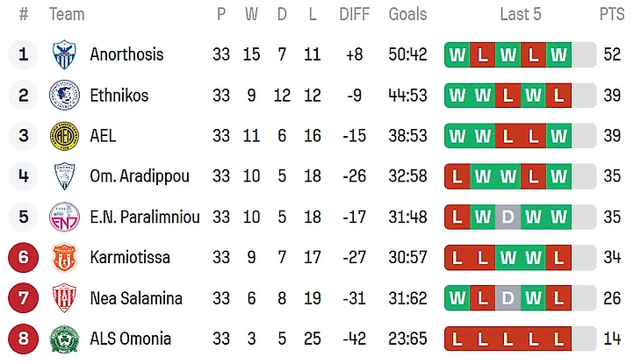Click Anorthosis's first Last 5 W result
641x364 pixels.
point(457,54)
